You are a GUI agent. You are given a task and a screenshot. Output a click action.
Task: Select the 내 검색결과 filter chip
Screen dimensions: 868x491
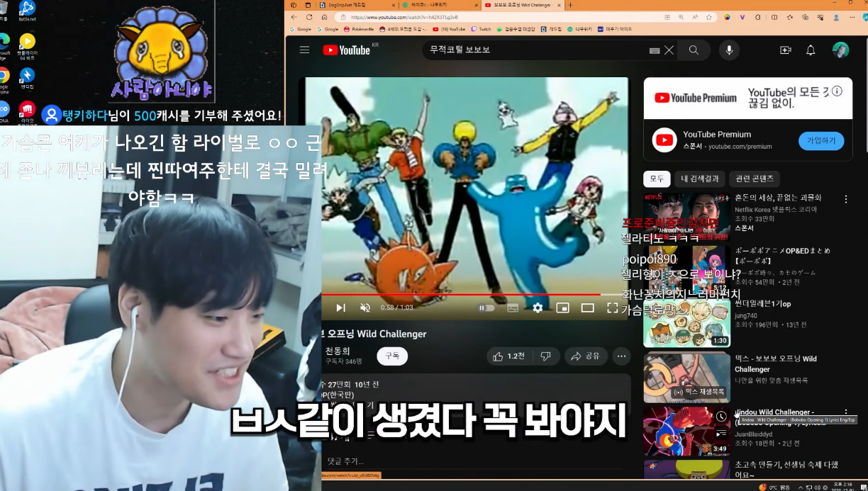(x=700, y=179)
